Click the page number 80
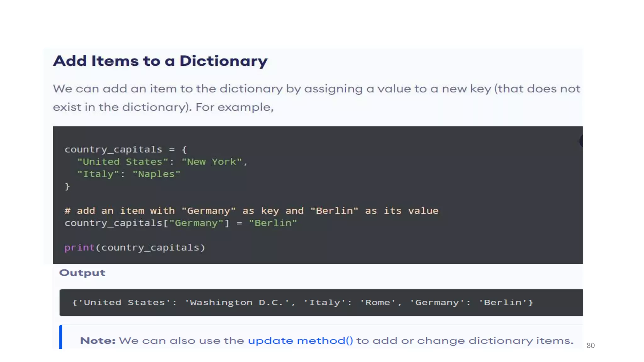The image size is (644, 362). click(591, 345)
